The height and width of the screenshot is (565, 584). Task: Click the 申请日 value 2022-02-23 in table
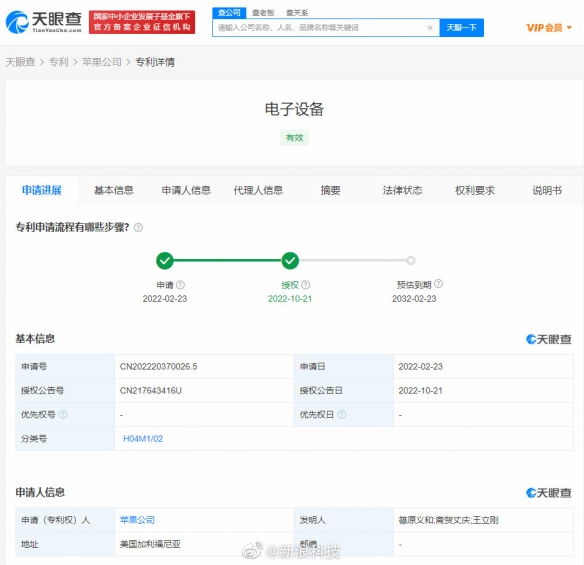click(x=420, y=366)
